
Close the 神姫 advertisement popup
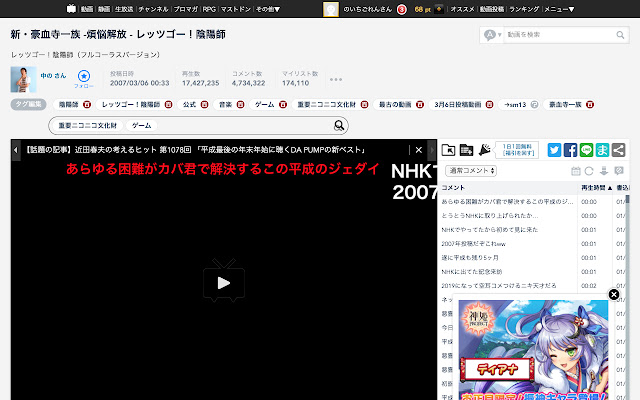pyautogui.click(x=614, y=294)
